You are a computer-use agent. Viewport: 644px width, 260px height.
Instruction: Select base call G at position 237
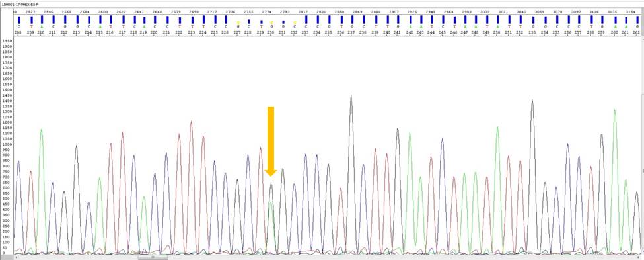point(352,27)
